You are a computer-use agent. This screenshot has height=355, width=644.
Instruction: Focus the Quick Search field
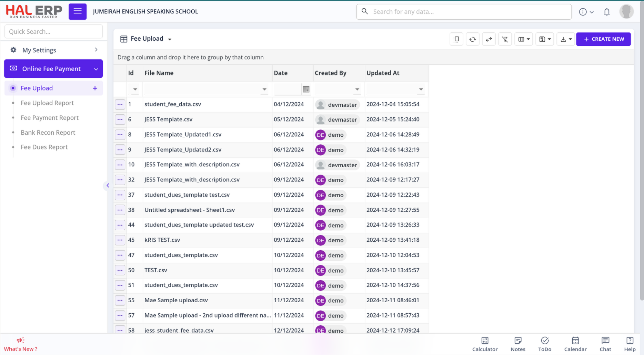(53, 31)
